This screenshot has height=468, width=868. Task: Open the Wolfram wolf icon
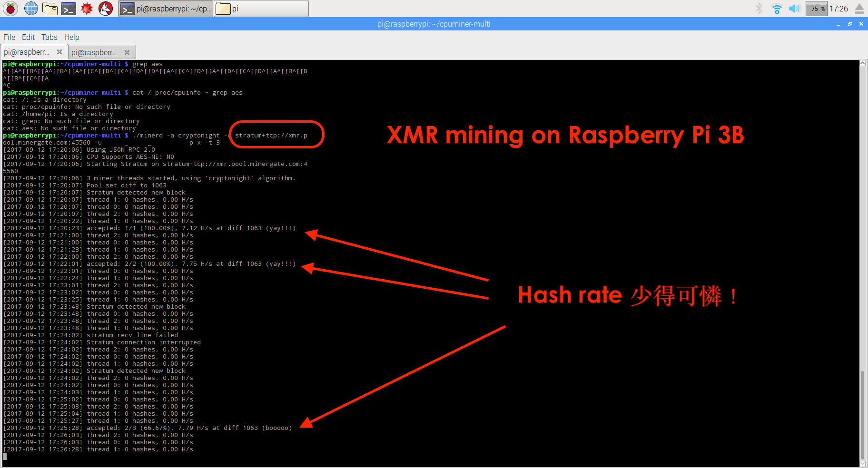point(106,8)
